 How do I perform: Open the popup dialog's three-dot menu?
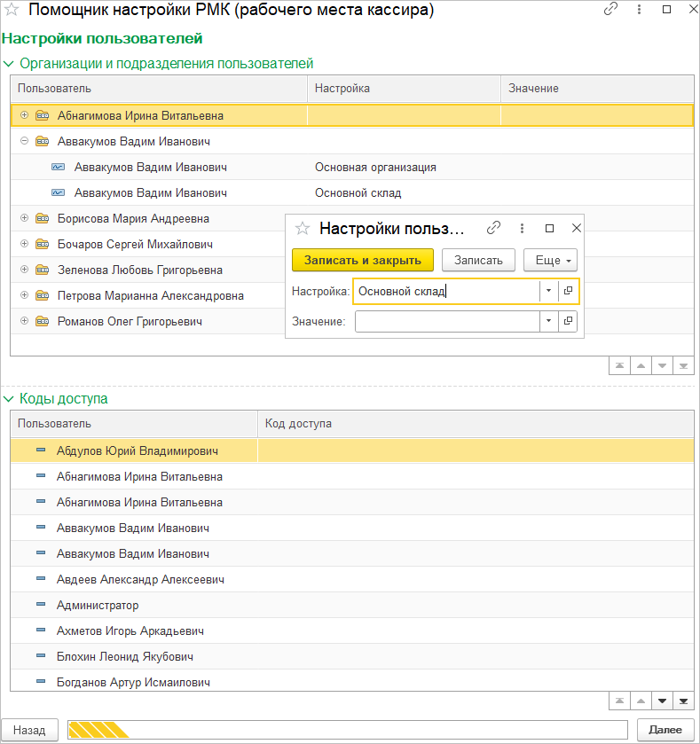[522, 228]
